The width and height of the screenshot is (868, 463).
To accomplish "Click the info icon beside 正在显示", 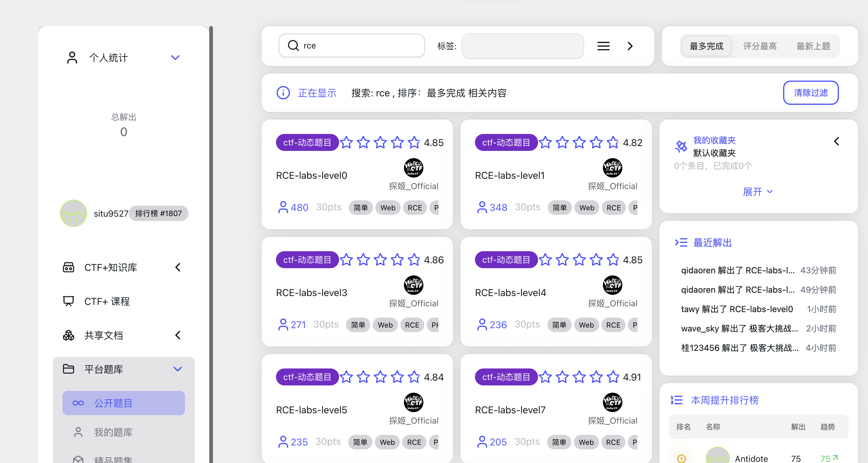I will click(283, 93).
